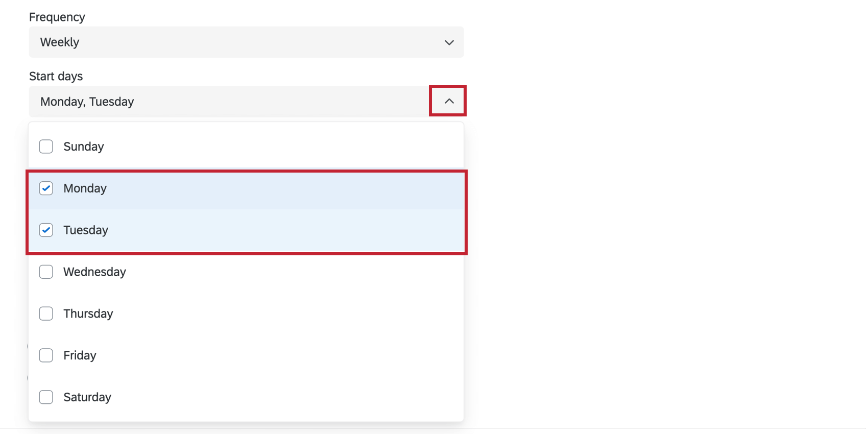
Task: Expand the Weekly frequency selector
Action: (448, 42)
